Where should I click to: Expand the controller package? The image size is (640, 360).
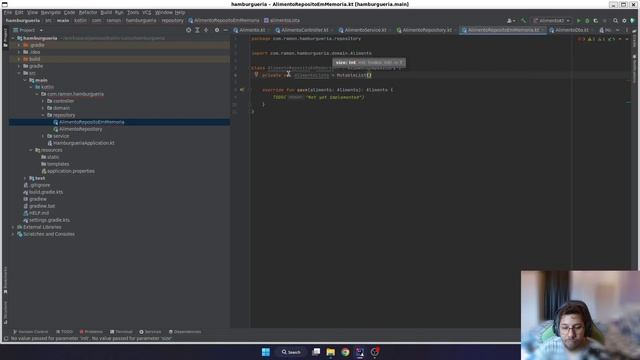click(43, 101)
